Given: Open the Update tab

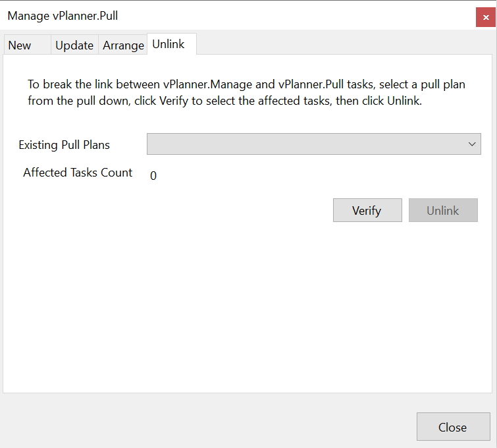Looking at the screenshot, I should click(74, 45).
